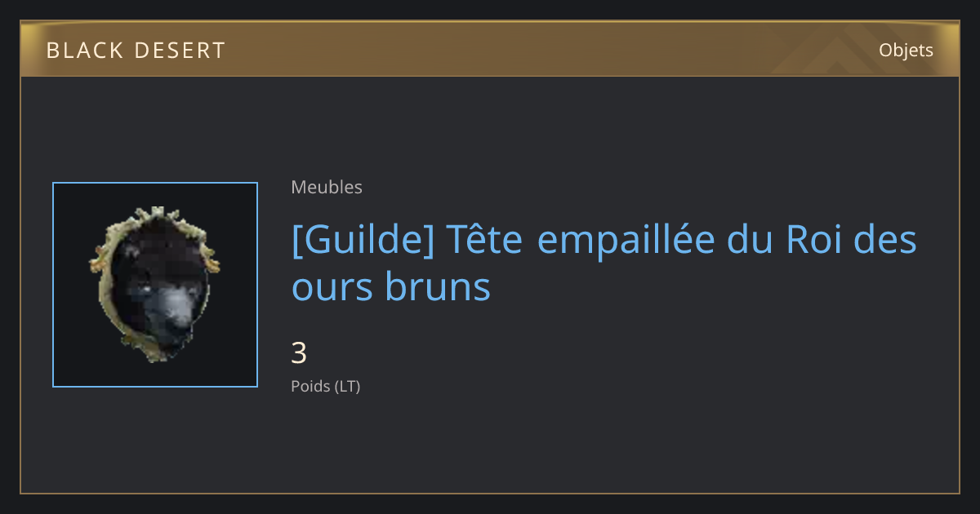Select the weight value 3
Screen dimensions: 980x514
pos(299,353)
